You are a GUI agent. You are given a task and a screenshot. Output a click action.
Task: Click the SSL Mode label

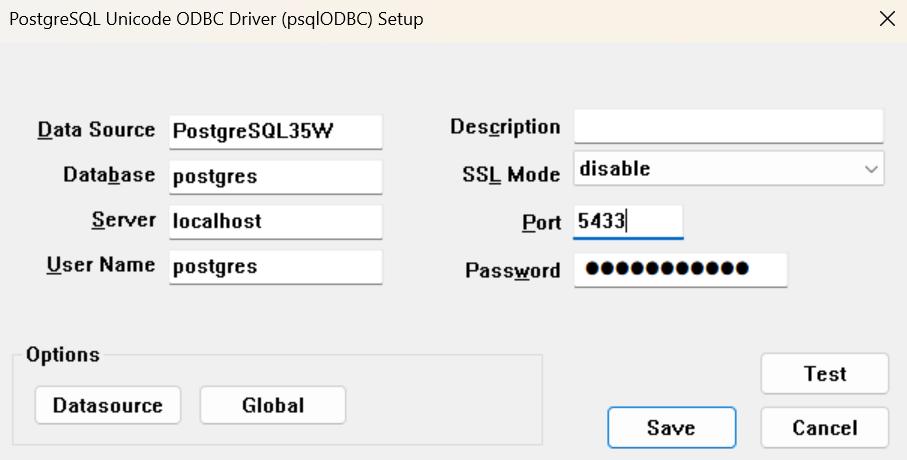tap(511, 174)
